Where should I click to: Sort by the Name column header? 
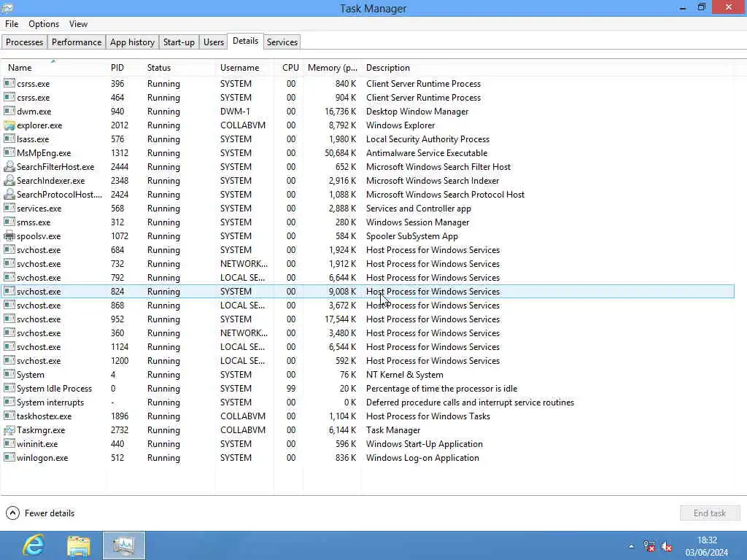click(x=53, y=68)
